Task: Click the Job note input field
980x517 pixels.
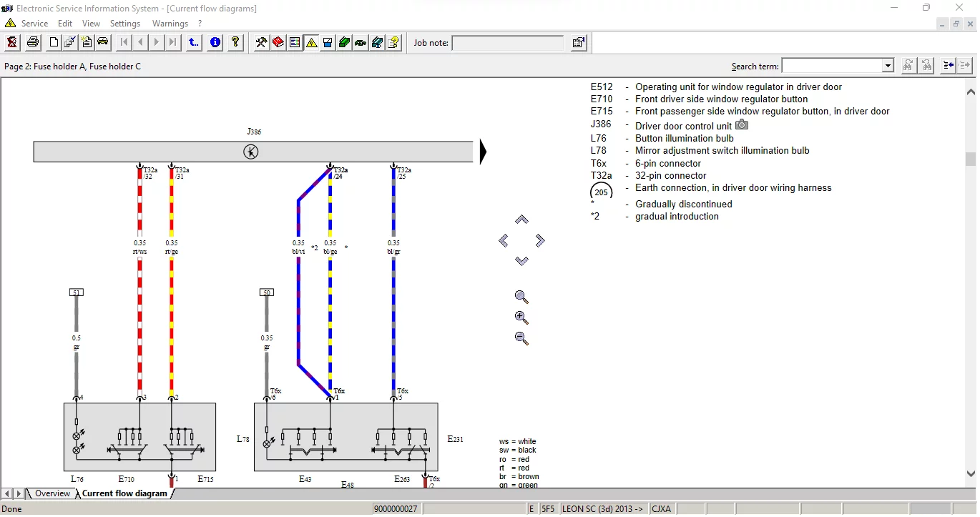Action: pos(508,43)
